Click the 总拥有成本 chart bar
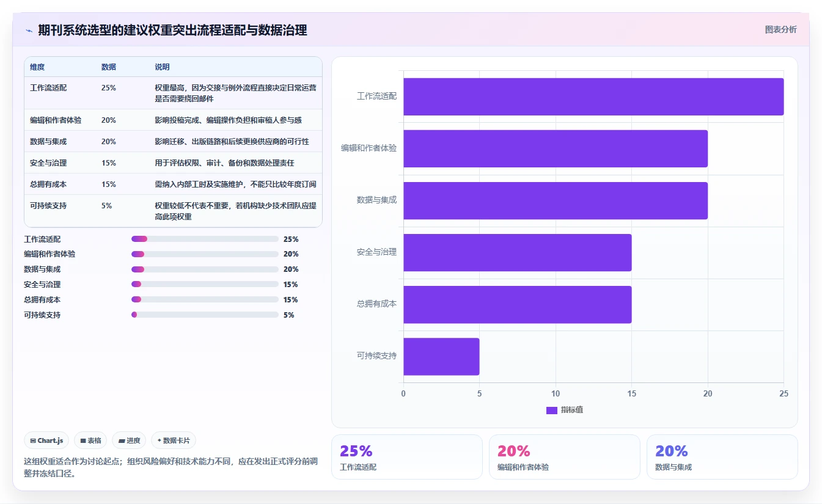This screenshot has width=822, height=504. point(517,304)
